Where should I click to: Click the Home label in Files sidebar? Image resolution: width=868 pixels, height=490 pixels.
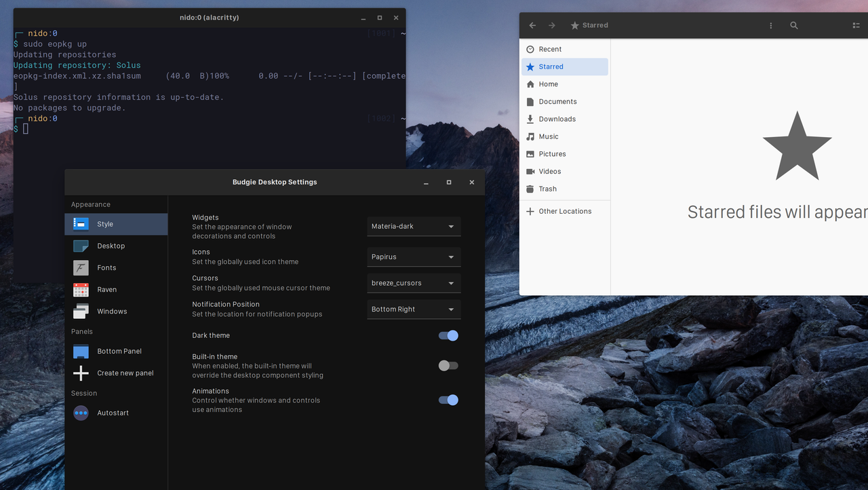click(x=548, y=84)
